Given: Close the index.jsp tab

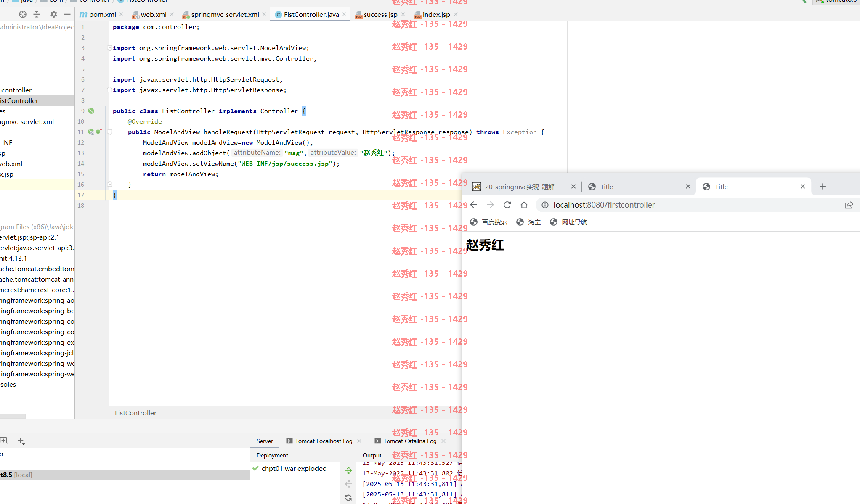Looking at the screenshot, I should pyautogui.click(x=456, y=14).
